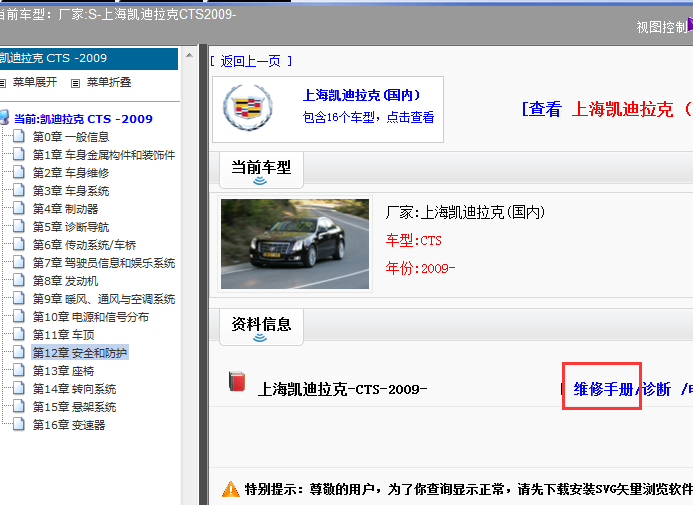Viewport: 693px width, 505px height.
Task: Click the orange warning triangle icon
Action: (x=231, y=489)
